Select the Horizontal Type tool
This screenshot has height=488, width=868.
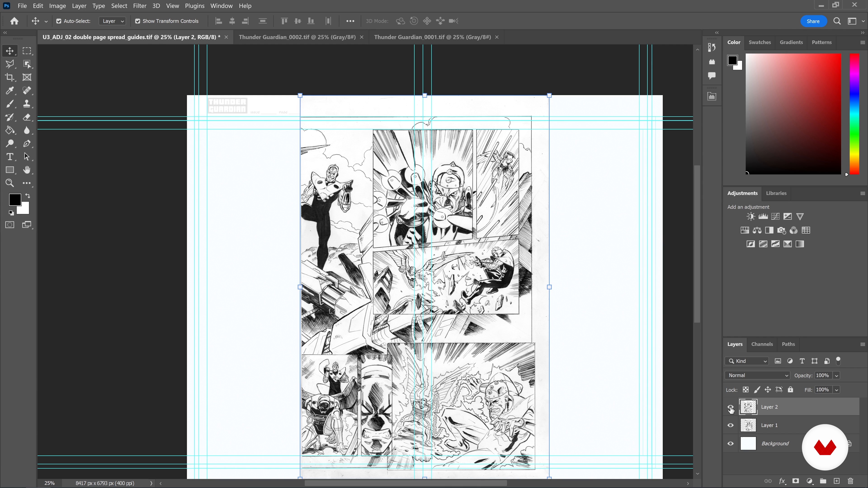10,157
